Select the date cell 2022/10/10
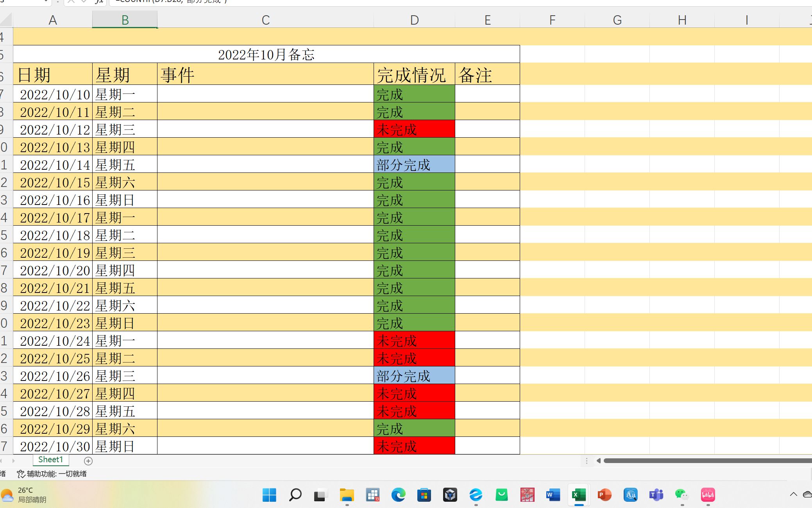Screen dimensions: 812x508 point(53,94)
